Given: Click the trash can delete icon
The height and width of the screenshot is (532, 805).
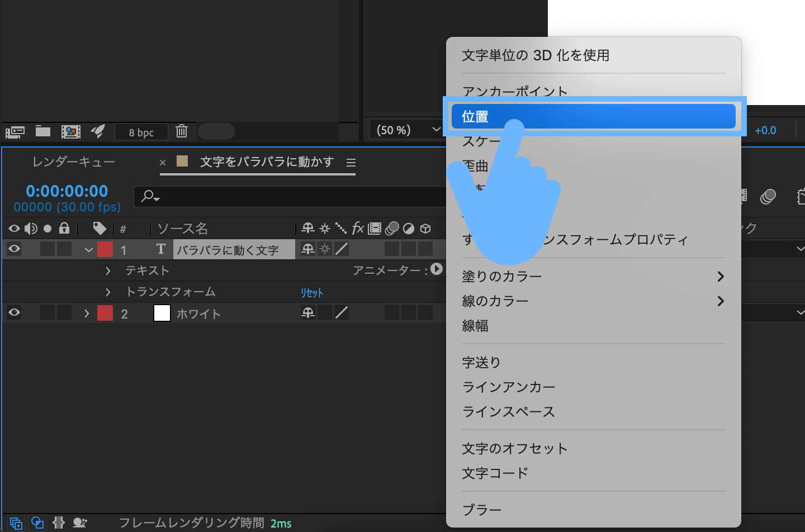Looking at the screenshot, I should [182, 131].
